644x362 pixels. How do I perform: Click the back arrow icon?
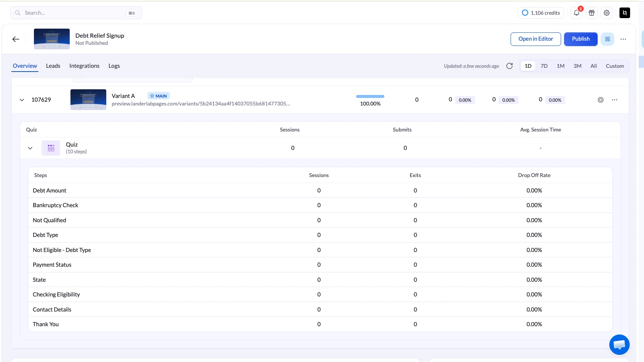click(x=16, y=39)
